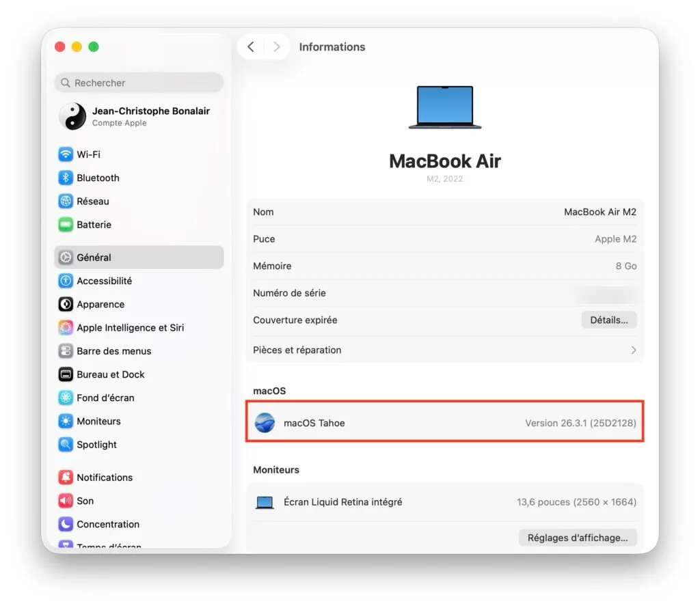Click the Spotlight magnifier icon

point(66,444)
